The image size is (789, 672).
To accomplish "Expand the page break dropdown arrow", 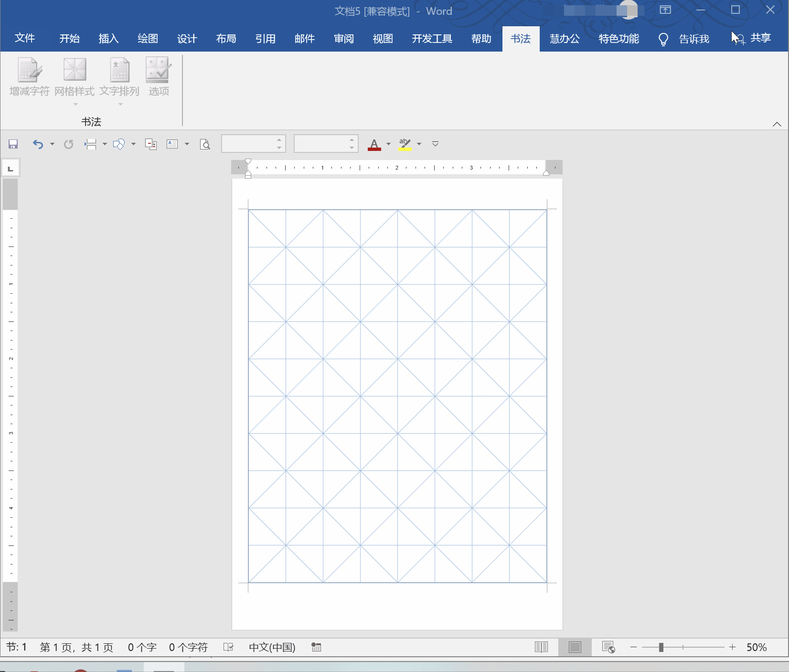I will (105, 144).
